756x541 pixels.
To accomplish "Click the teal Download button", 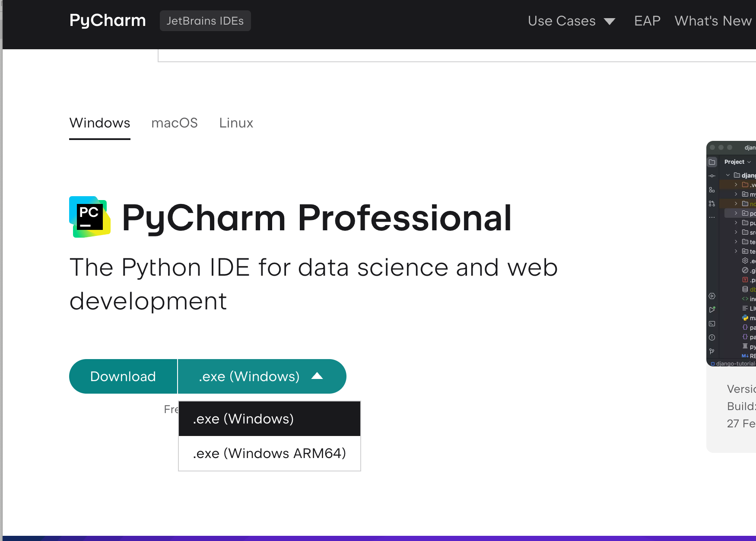I will pos(123,376).
